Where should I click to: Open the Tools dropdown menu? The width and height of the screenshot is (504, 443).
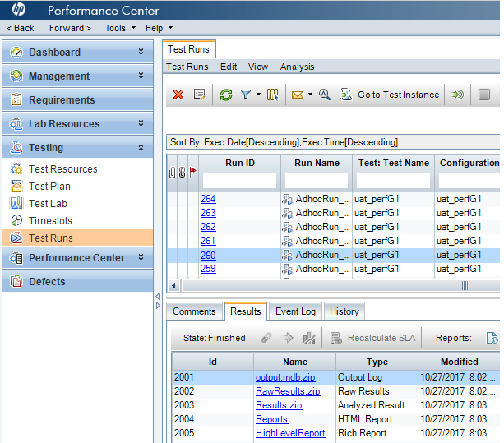(120, 28)
